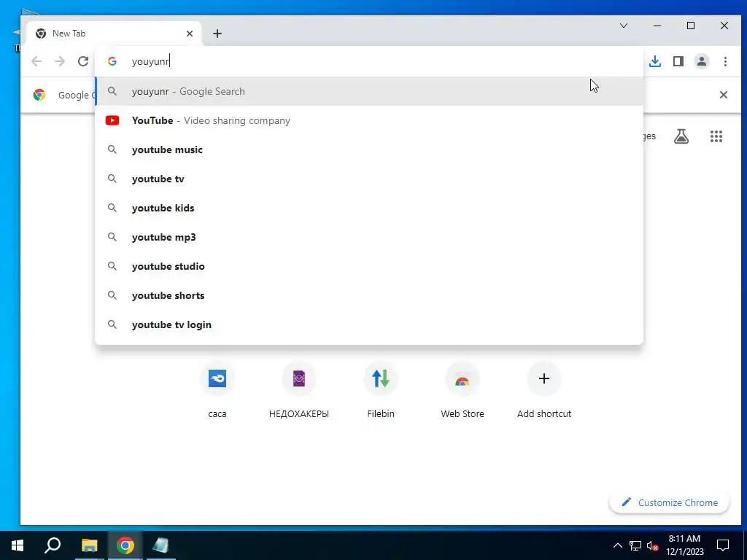
Task: Choose the 'youtube mp3' suggestion
Action: tap(369, 237)
